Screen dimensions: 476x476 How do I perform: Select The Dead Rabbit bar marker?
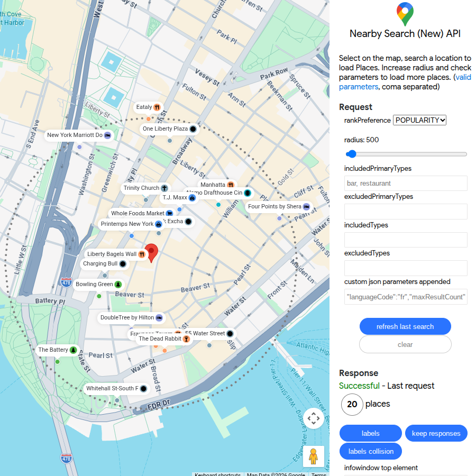[x=164, y=339]
